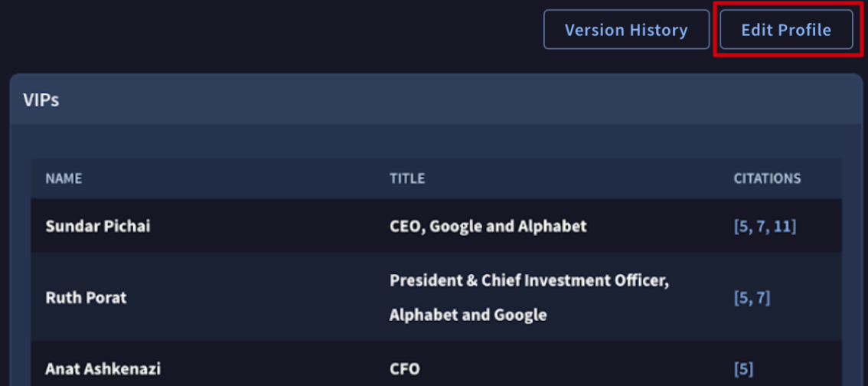
Task: Click the Edit Profile button
Action: click(x=785, y=30)
